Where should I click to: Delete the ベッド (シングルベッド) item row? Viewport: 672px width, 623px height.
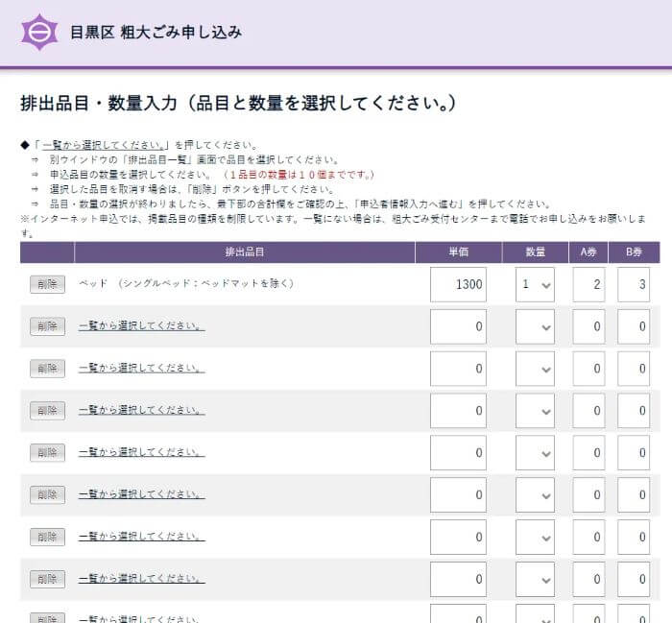(48, 284)
